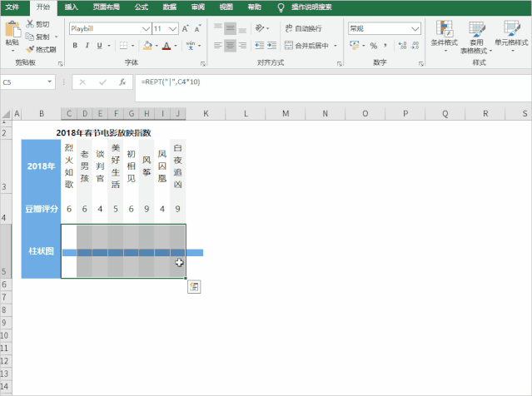Switch to the 插入 (Insert) tab
The width and height of the screenshot is (532, 396).
point(72,7)
